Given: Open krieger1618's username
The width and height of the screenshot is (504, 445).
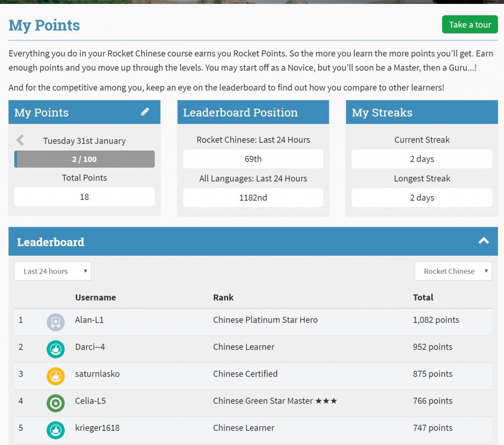Looking at the screenshot, I should tap(97, 428).
